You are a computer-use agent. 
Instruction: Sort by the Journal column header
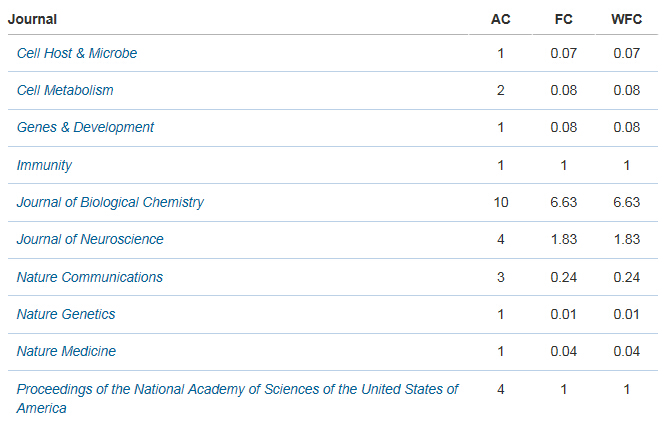[x=32, y=19]
